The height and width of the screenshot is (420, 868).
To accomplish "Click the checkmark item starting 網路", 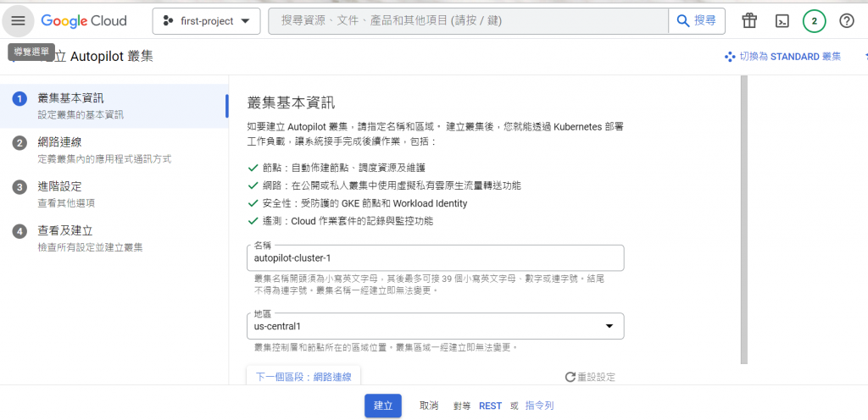I will (384, 185).
